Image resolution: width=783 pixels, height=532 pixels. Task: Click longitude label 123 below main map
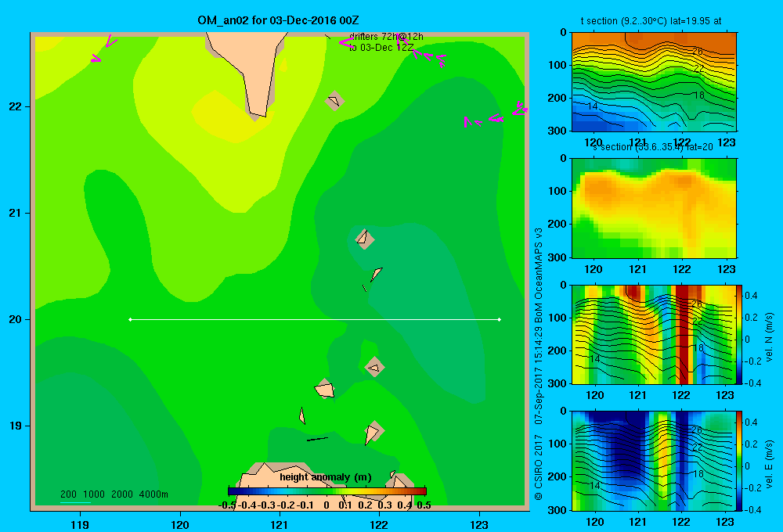tap(479, 524)
